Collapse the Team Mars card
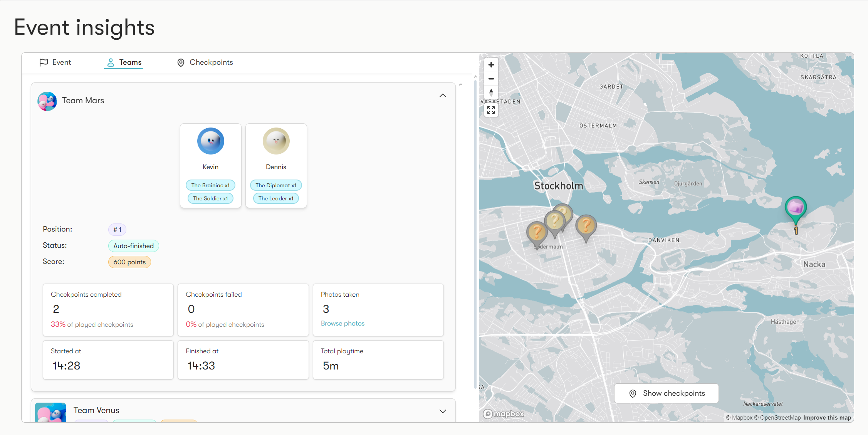The height and width of the screenshot is (435, 868). click(x=443, y=96)
